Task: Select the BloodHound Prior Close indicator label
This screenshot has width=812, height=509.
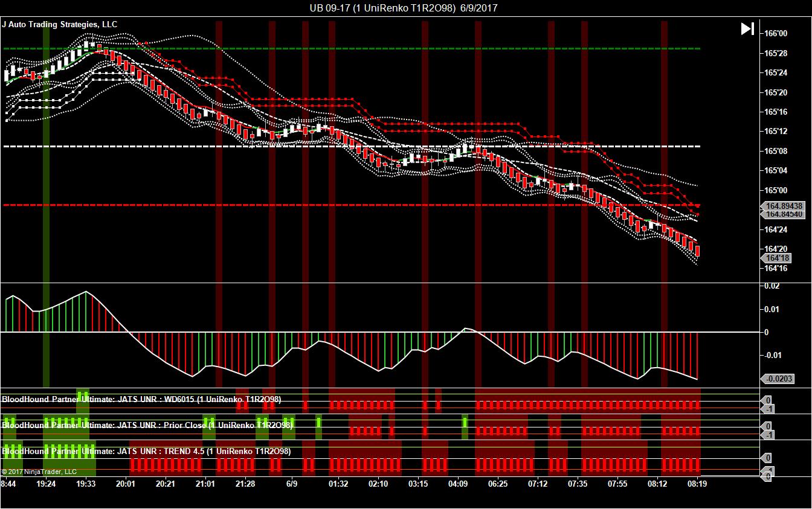Action: (x=147, y=425)
